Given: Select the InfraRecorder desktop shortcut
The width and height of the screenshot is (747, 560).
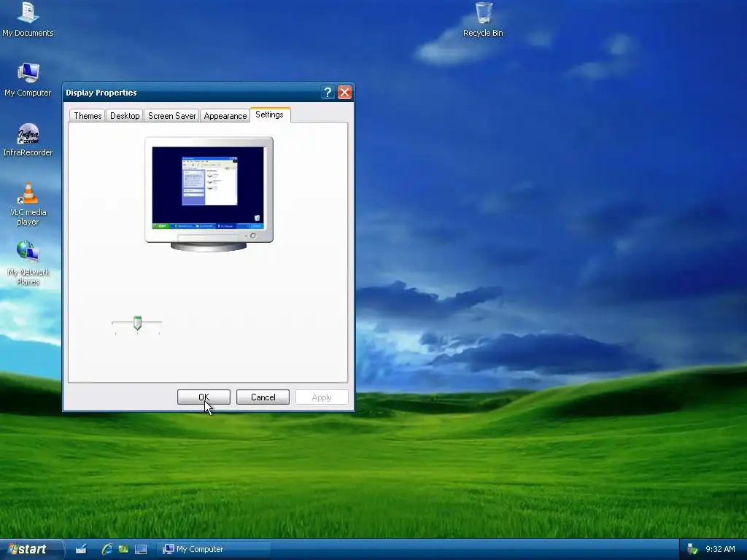Looking at the screenshot, I should pyautogui.click(x=28, y=139).
